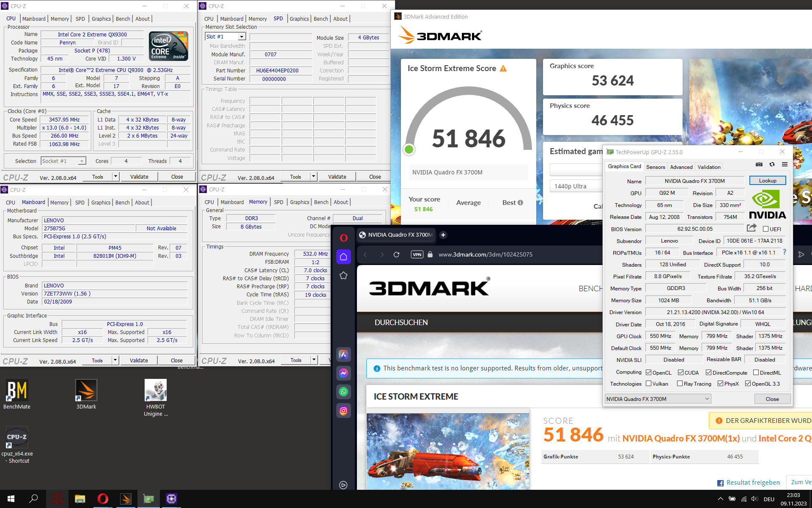Screen dimensions: 812x508
Task: Open the GPU-Z hamburger menu
Action: [x=785, y=164]
